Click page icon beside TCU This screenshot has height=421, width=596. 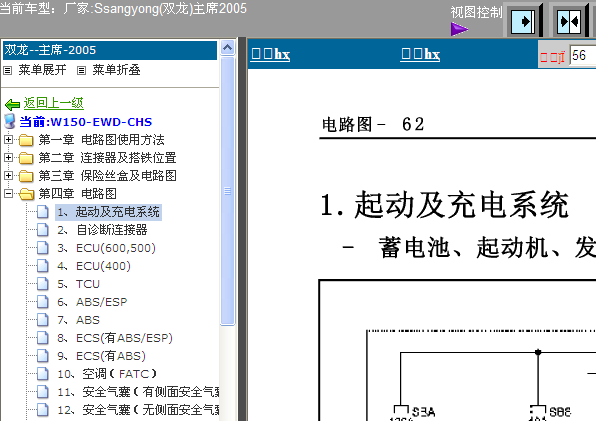43,283
